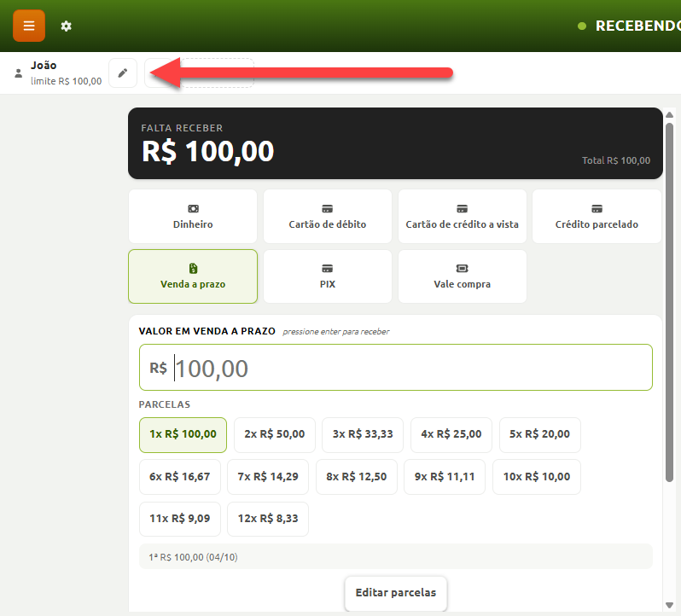Select Dinheiro payment method

coord(193,216)
